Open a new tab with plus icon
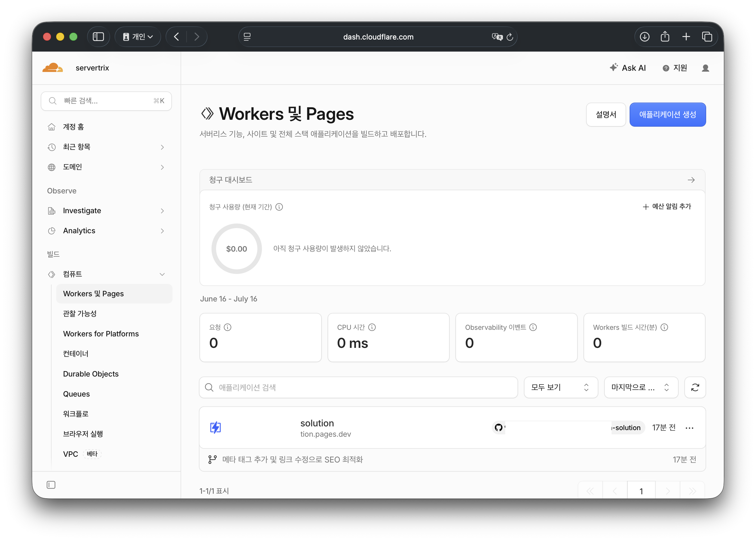The height and width of the screenshot is (541, 756). pyautogui.click(x=686, y=37)
